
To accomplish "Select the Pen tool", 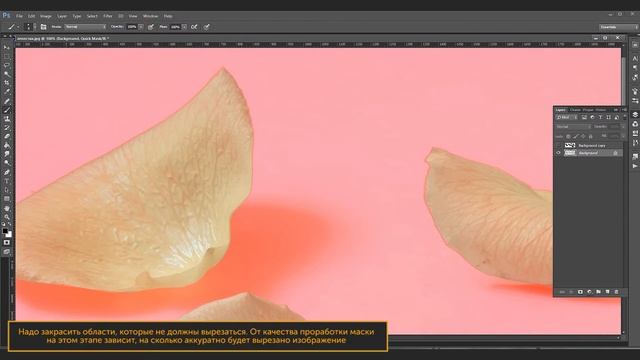I will pyautogui.click(x=7, y=172).
